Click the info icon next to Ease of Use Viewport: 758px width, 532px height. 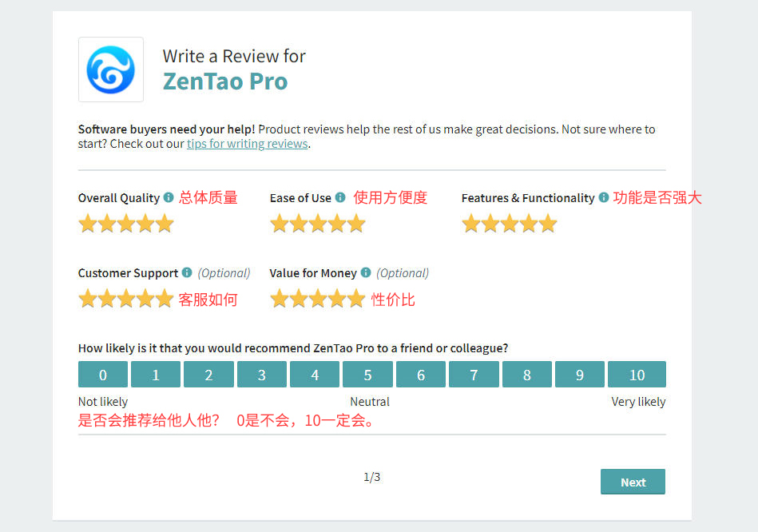tap(340, 197)
